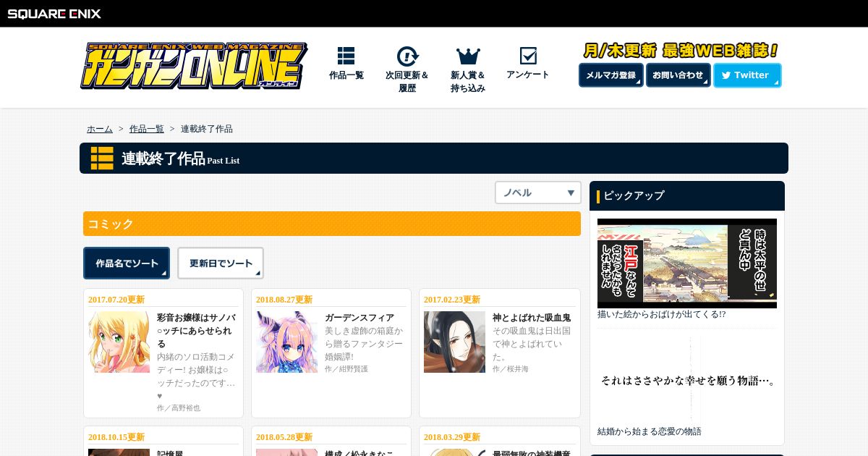Open the 神とよばれた吸血鬼 cover thumbnail
868x456 pixels.
[455, 342]
